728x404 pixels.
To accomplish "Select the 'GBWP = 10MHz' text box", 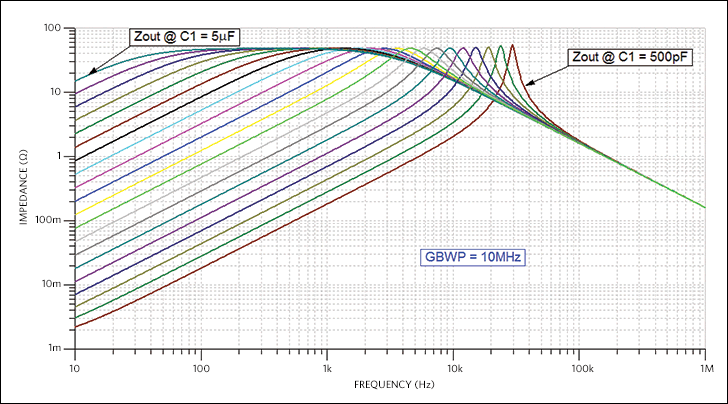I will click(x=472, y=257).
